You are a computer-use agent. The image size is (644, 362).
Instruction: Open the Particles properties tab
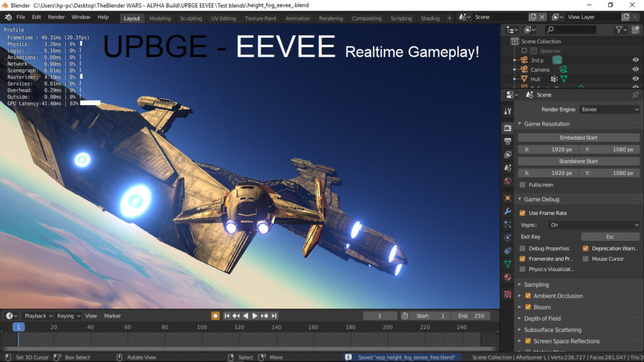tap(508, 224)
